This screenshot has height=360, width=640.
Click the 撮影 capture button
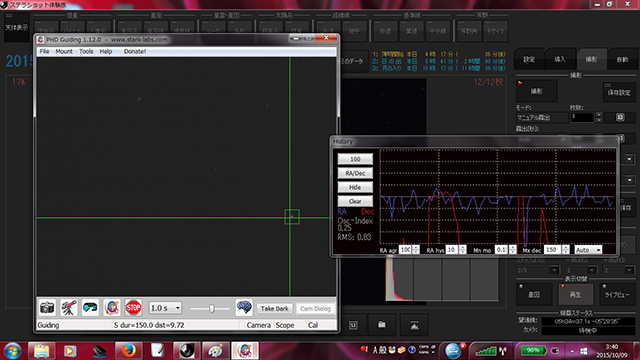(x=537, y=91)
